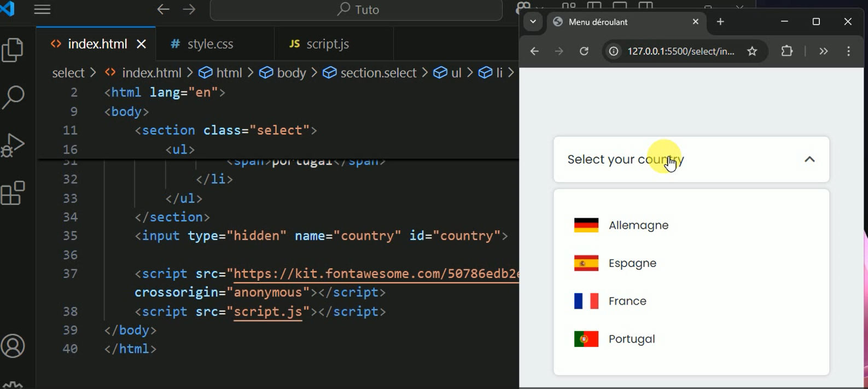Choose Espagne from the country list

coord(691,263)
